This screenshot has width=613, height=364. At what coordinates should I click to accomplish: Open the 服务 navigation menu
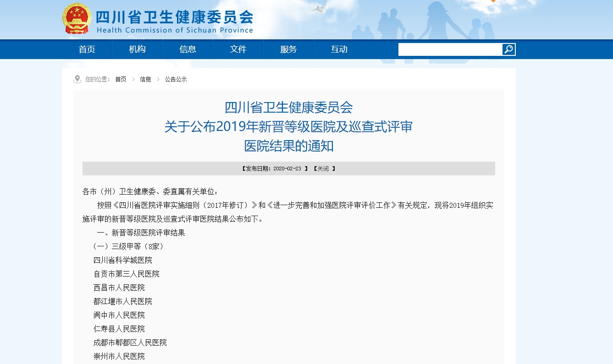pyautogui.click(x=288, y=49)
